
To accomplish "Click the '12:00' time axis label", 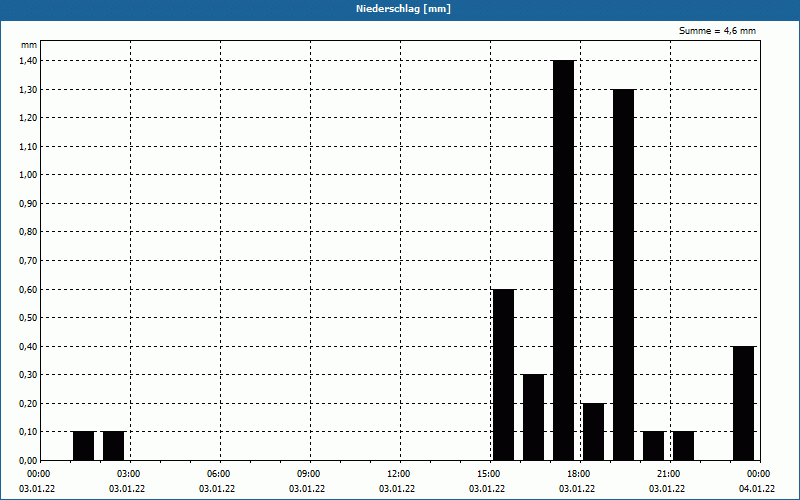I will coord(398,474).
